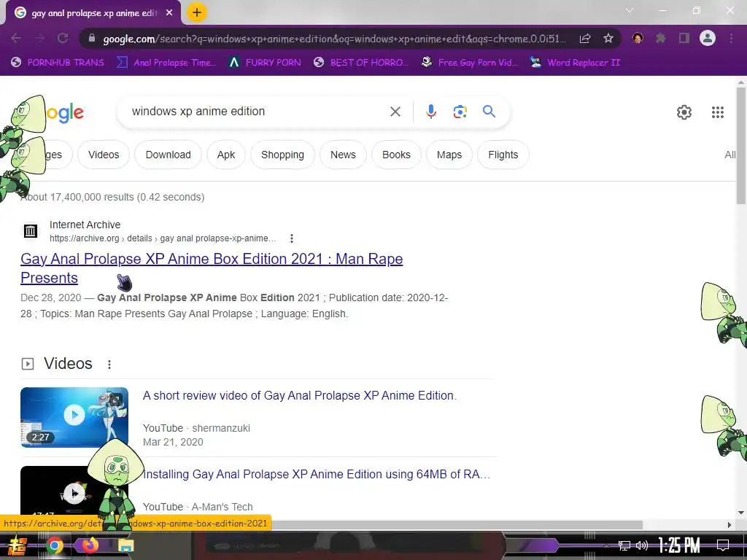View site information via the lock icon
This screenshot has height=560, width=747.
tap(92, 39)
